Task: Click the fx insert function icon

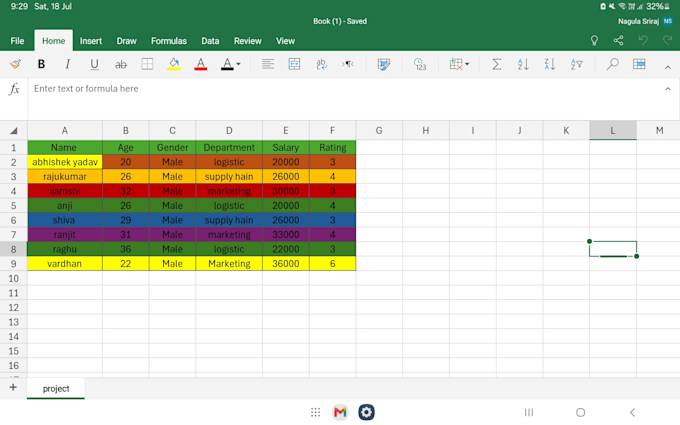Action: tap(14, 88)
